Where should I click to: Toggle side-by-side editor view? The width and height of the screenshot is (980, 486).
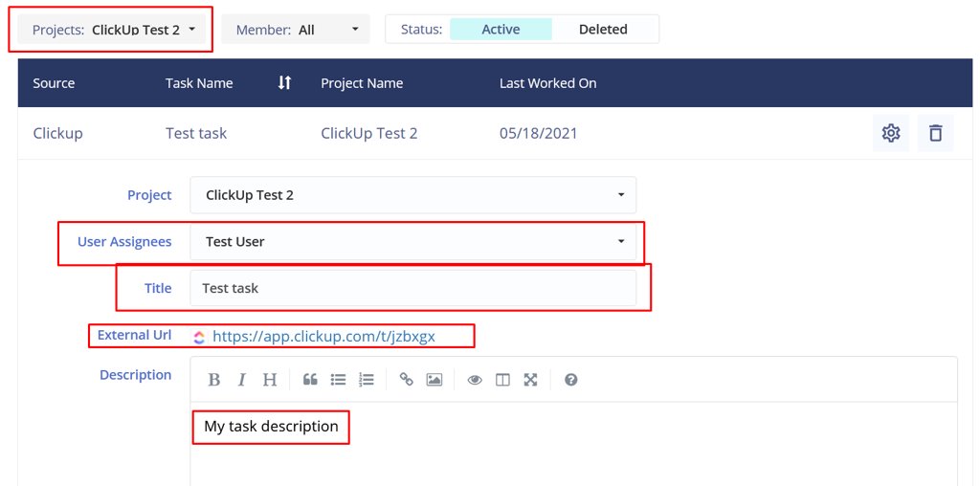click(x=502, y=380)
